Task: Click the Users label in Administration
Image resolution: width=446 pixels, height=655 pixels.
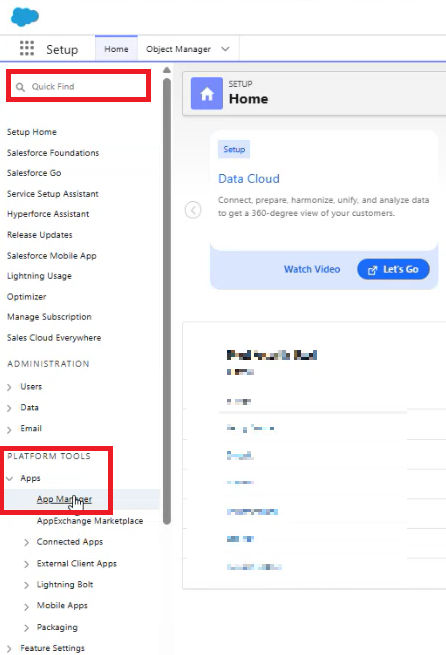Action: 31,387
